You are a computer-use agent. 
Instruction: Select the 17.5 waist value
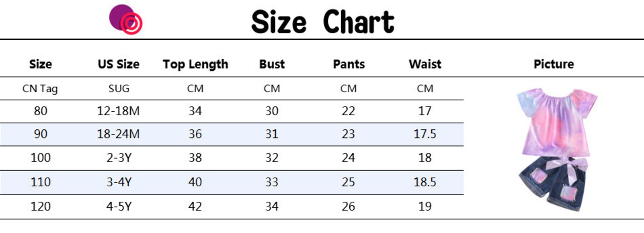425,134
